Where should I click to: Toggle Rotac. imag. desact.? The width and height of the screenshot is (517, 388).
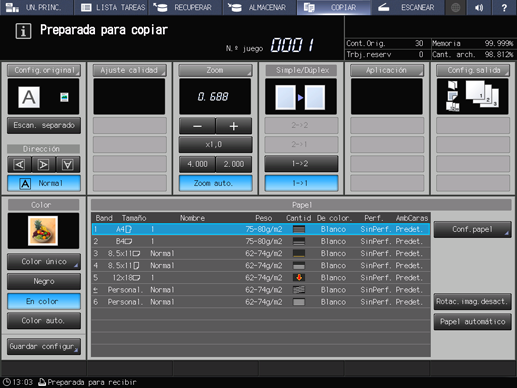(472, 301)
